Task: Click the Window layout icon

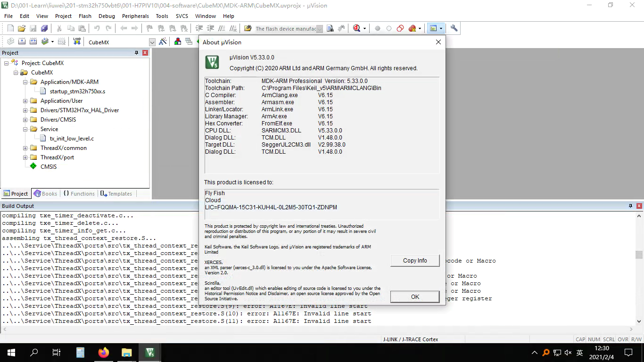Action: [433, 28]
